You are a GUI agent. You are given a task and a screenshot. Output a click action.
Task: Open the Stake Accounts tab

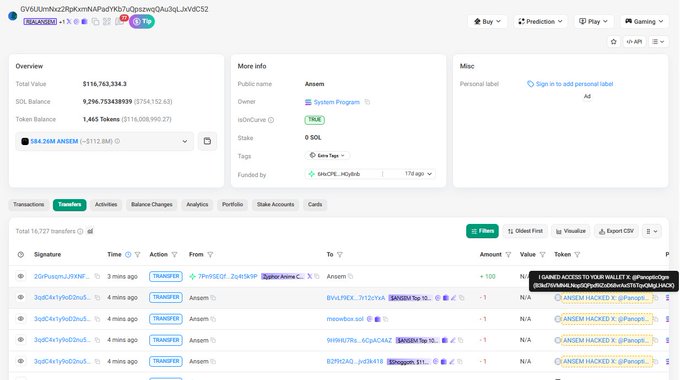click(x=275, y=205)
